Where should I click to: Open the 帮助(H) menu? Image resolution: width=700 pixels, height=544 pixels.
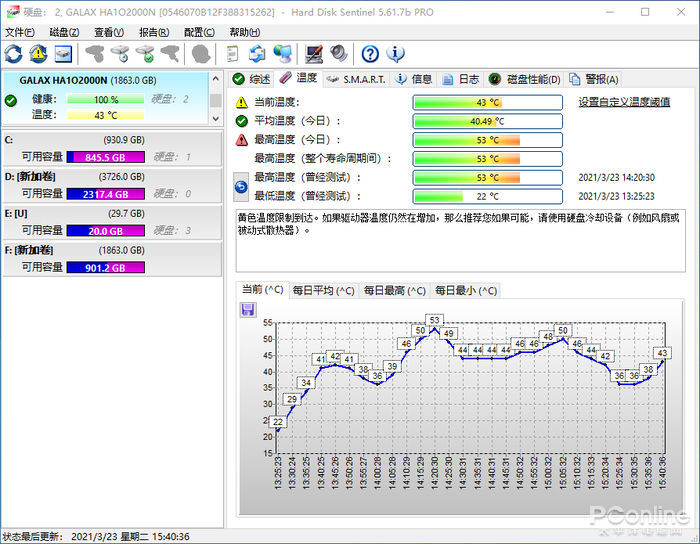245,33
